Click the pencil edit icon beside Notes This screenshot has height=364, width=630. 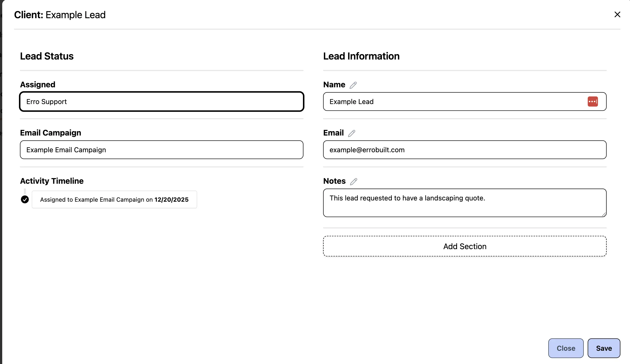(353, 182)
